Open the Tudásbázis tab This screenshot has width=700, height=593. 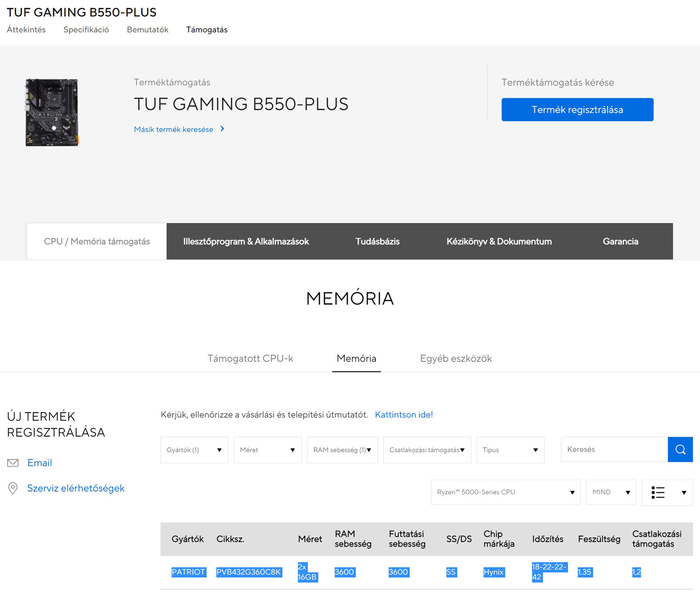pyautogui.click(x=378, y=241)
